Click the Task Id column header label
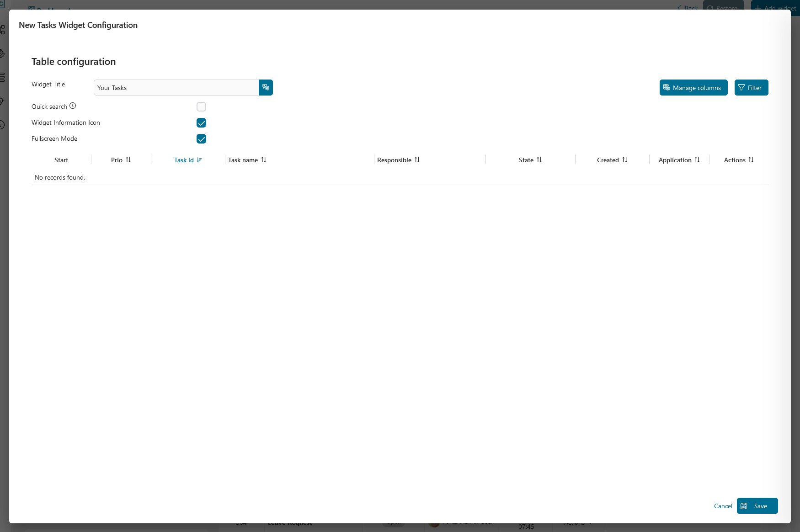 tap(184, 160)
